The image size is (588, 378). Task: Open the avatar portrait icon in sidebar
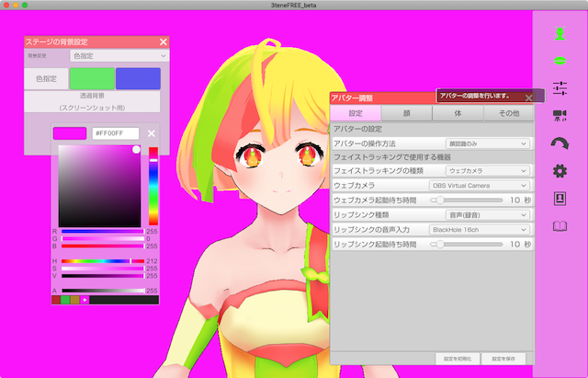point(560,199)
